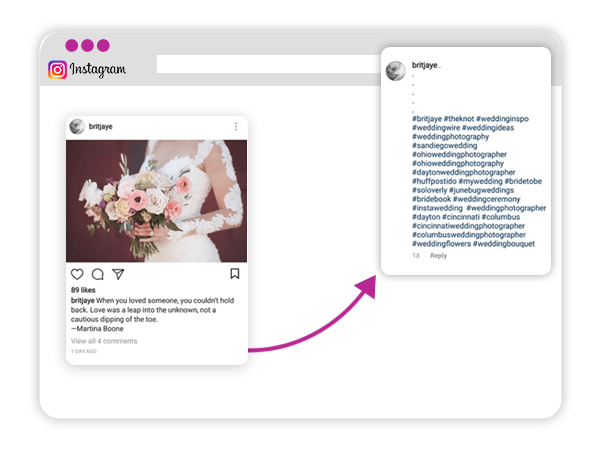Open the #theknot hashtag
This screenshot has height=450, width=600.
[459, 119]
